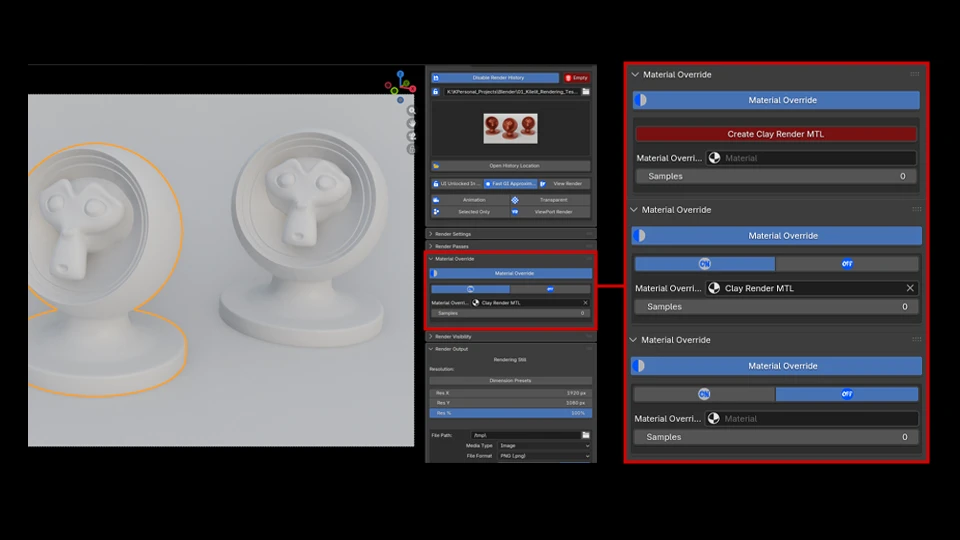The image size is (960, 540).
Task: Click the folder icon next to File Path field
Action: click(586, 435)
